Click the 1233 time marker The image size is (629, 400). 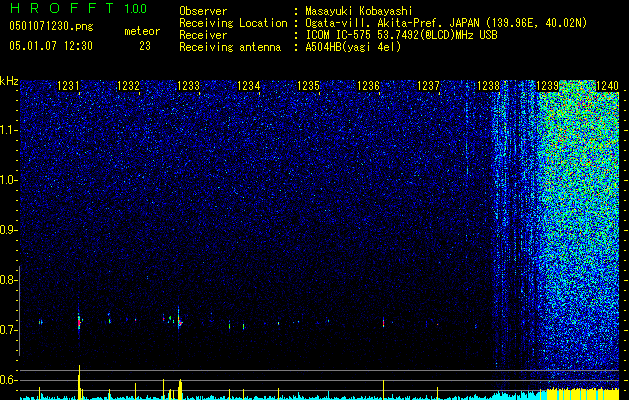189,86
